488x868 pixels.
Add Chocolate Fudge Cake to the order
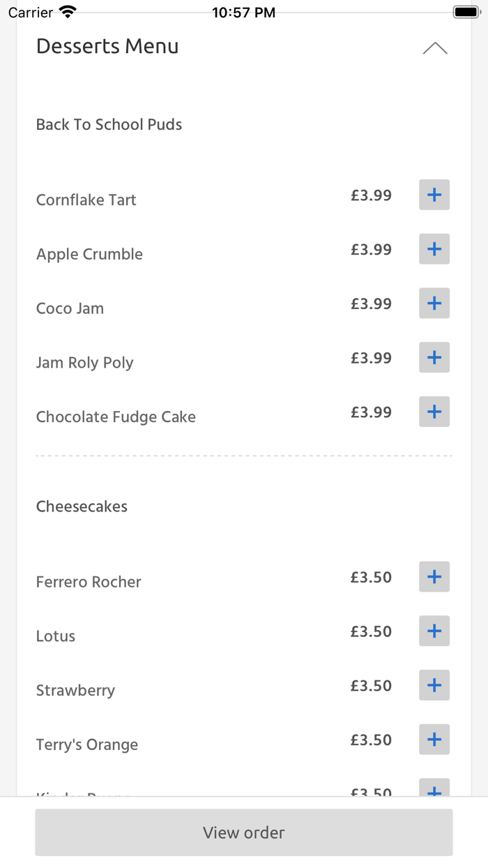point(434,412)
